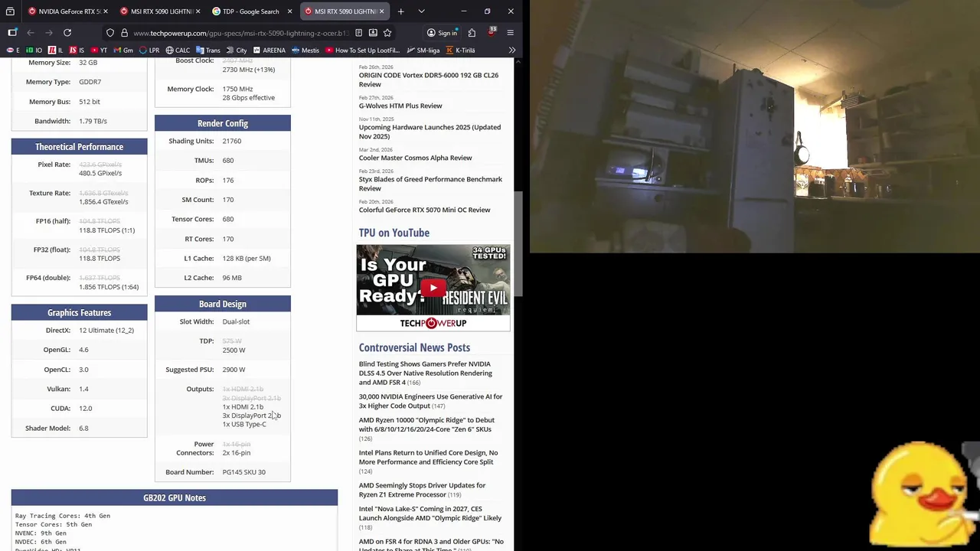Viewport: 980px width, 551px height.
Task: Open the list all tabs dropdown arrow
Action: tap(421, 11)
